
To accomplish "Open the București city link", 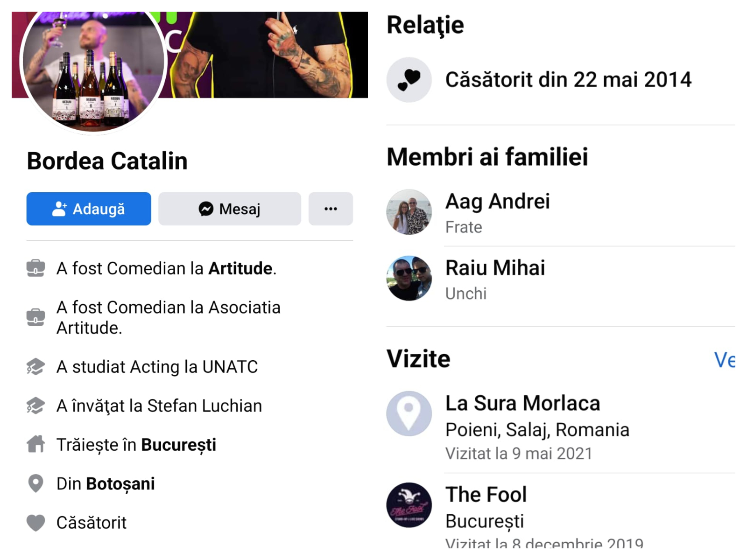I will [x=178, y=445].
